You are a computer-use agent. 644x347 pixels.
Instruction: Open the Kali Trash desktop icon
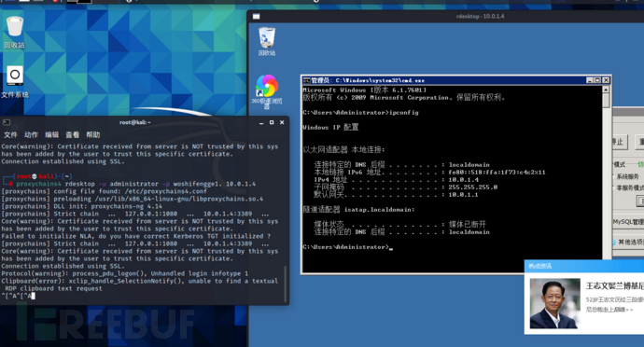[x=15, y=32]
